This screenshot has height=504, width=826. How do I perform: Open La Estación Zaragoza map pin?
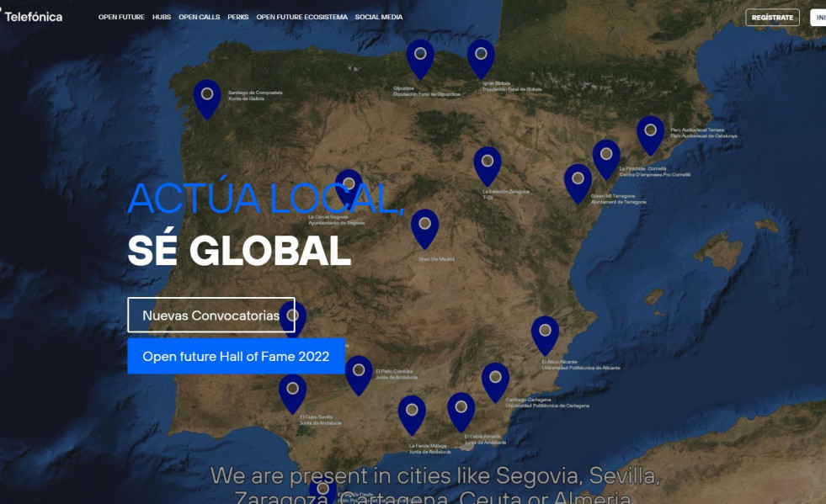[488, 162]
